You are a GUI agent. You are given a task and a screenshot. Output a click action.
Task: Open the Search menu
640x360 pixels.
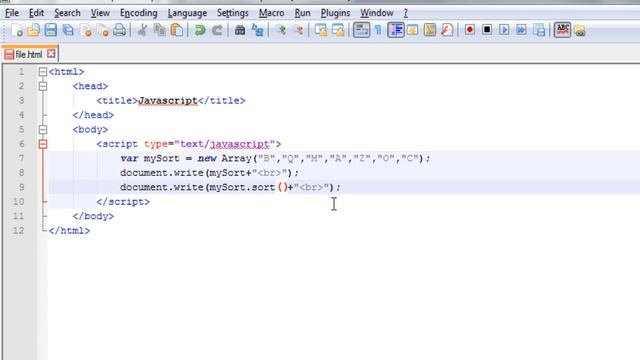[67, 13]
